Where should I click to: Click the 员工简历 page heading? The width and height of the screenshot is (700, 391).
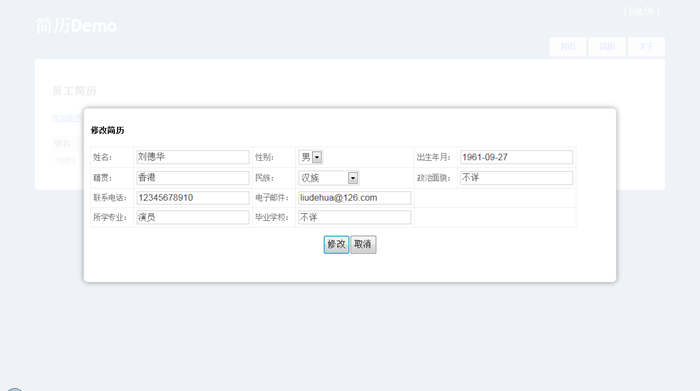pyautogui.click(x=74, y=91)
